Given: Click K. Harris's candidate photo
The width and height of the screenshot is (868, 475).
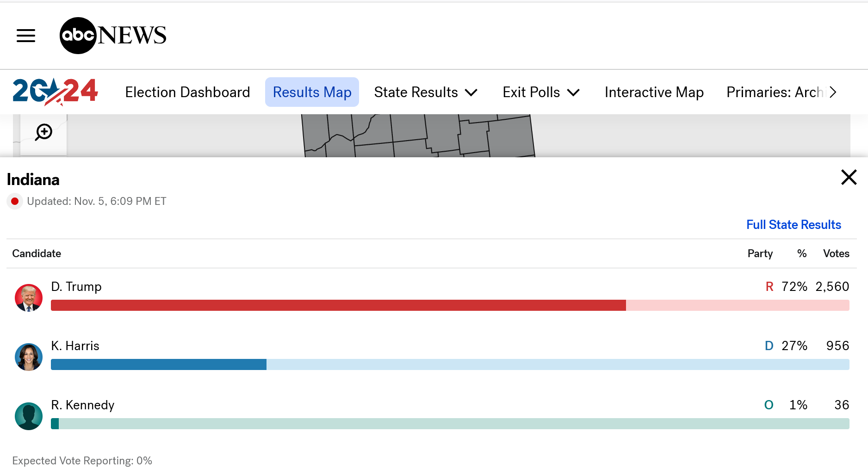Looking at the screenshot, I should pyautogui.click(x=29, y=357).
